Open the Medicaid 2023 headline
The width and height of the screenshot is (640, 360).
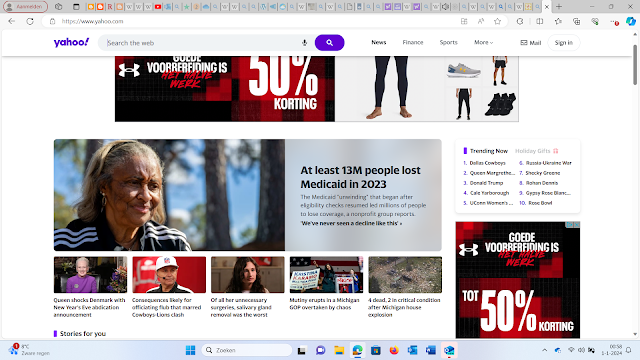click(x=360, y=177)
